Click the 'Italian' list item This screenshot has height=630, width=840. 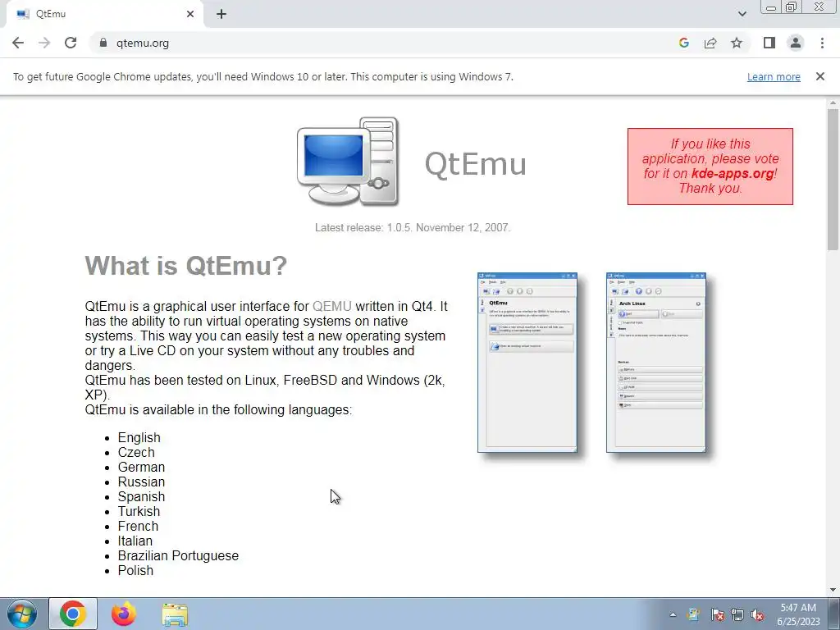click(135, 541)
